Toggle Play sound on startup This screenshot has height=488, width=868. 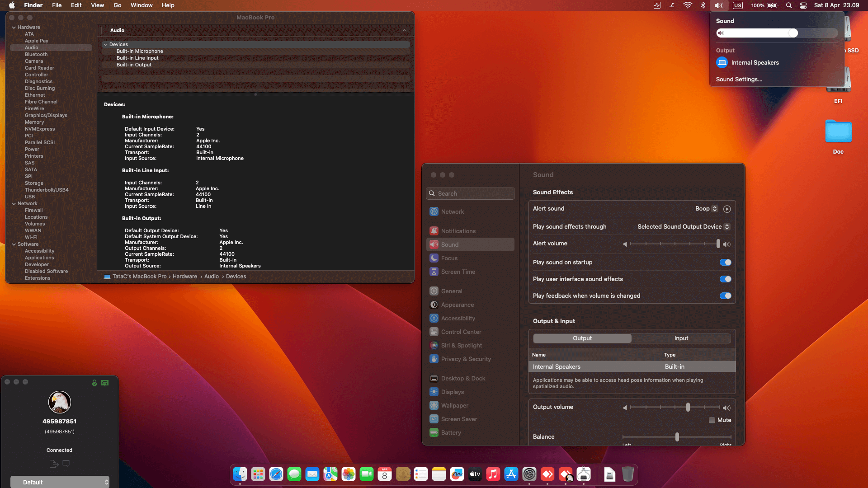tap(725, 263)
